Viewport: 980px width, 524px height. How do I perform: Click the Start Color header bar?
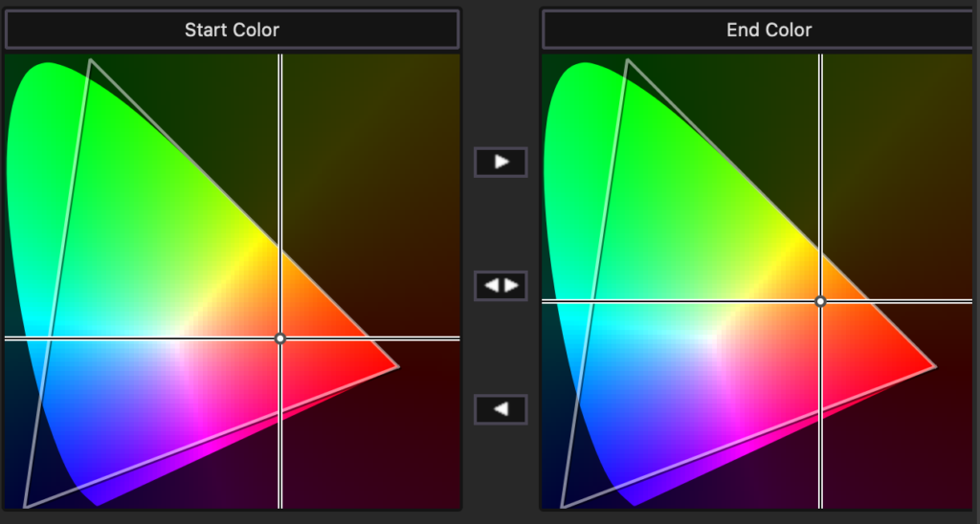tap(232, 30)
